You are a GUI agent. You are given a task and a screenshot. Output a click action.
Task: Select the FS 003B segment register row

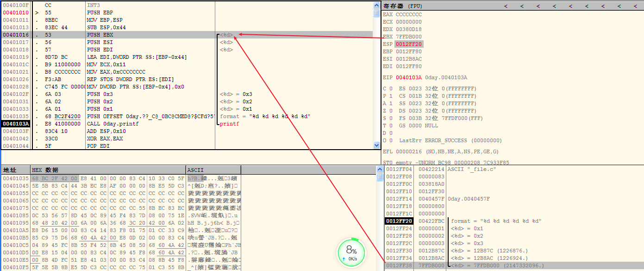441,118
